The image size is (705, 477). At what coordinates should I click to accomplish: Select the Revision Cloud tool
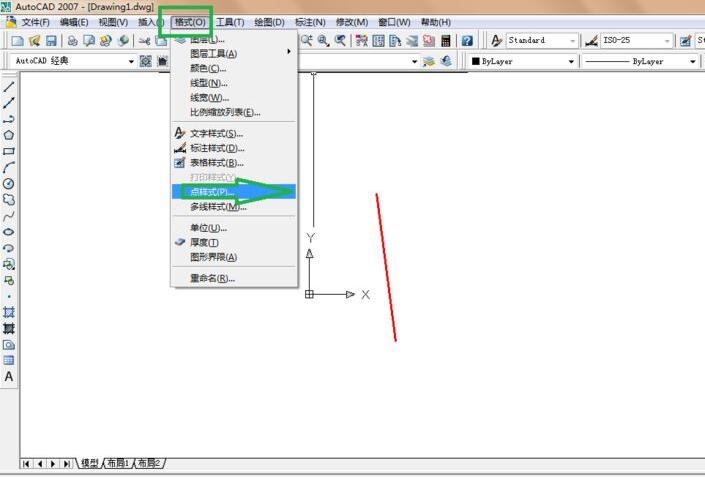click(x=9, y=200)
